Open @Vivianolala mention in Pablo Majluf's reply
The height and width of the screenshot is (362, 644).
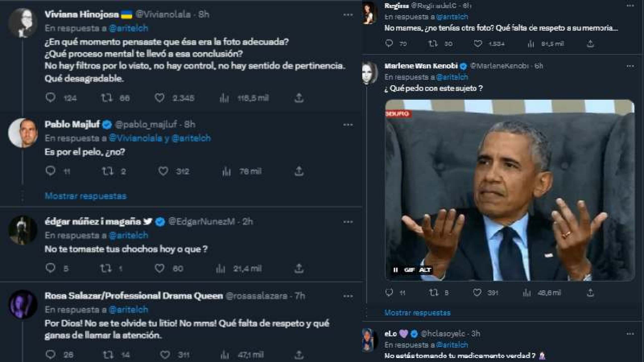coord(135,138)
